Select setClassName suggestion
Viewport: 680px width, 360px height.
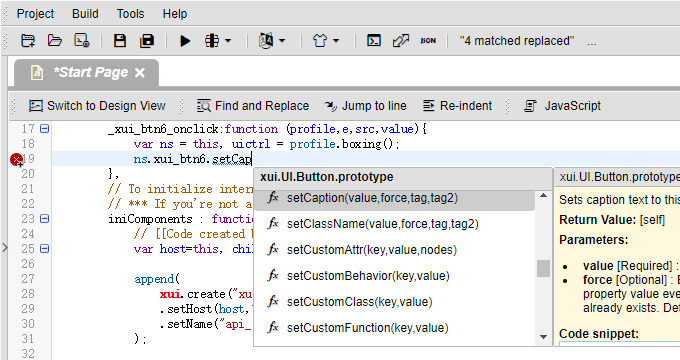click(394, 224)
